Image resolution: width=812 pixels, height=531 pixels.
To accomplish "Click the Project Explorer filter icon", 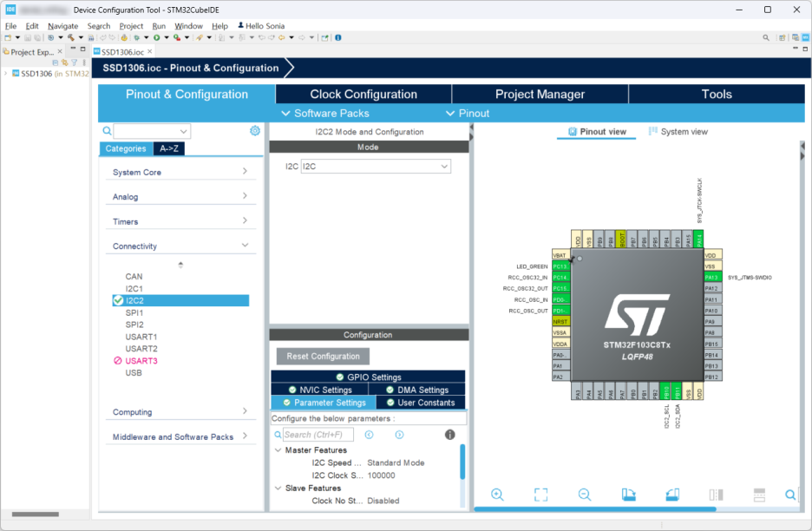I will coord(74,62).
